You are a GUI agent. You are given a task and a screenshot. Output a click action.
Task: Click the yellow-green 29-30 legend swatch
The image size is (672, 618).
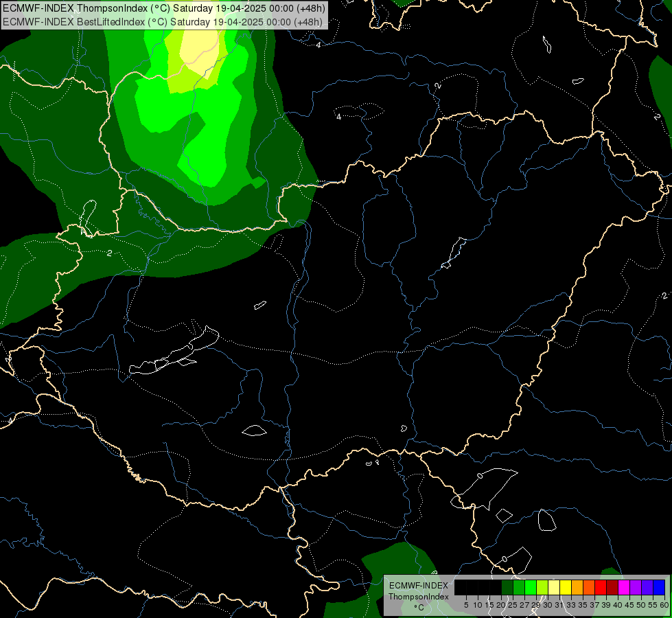point(542,587)
